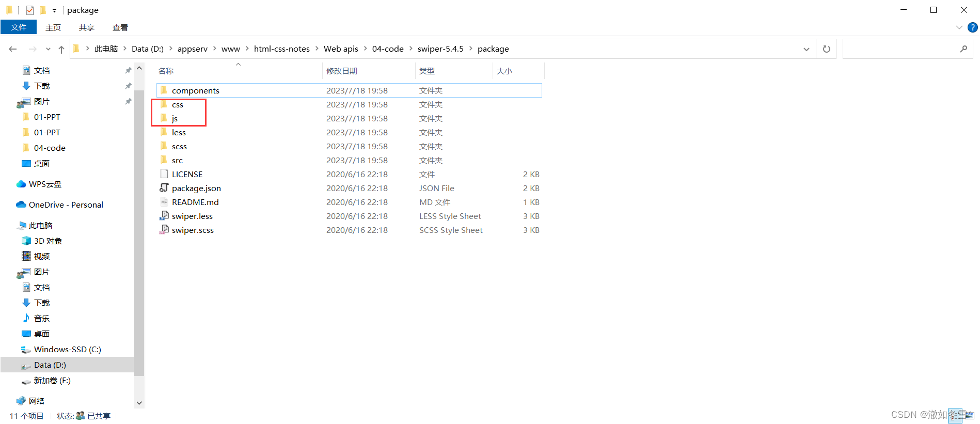980x424 pixels.
Task: Select the less folder icon
Action: click(164, 132)
